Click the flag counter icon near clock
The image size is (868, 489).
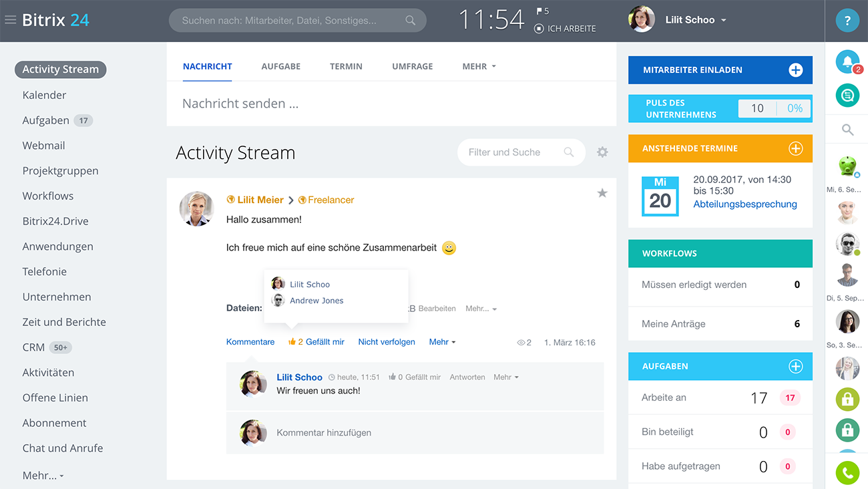(539, 11)
